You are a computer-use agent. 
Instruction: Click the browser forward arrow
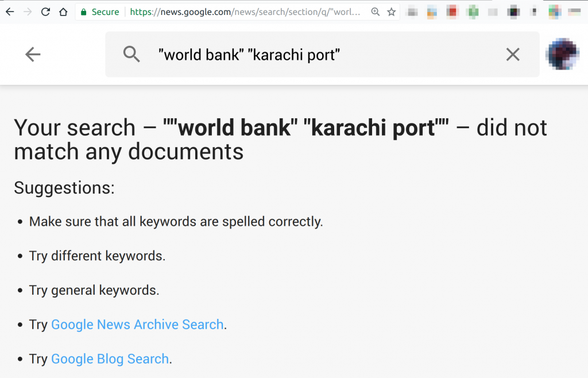click(x=28, y=12)
